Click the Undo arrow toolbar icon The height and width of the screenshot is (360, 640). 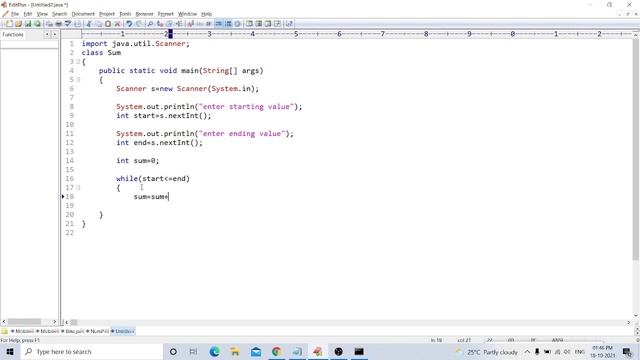pyautogui.click(x=129, y=24)
